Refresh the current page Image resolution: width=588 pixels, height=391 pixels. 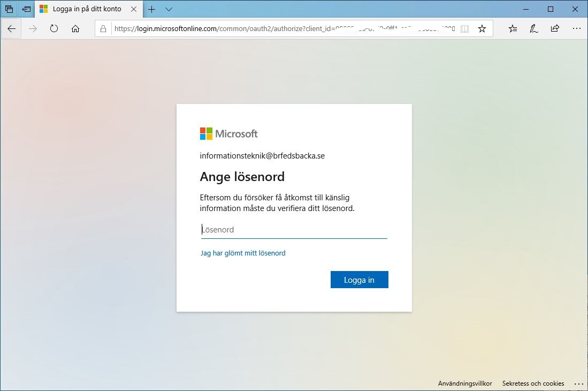pyautogui.click(x=54, y=28)
